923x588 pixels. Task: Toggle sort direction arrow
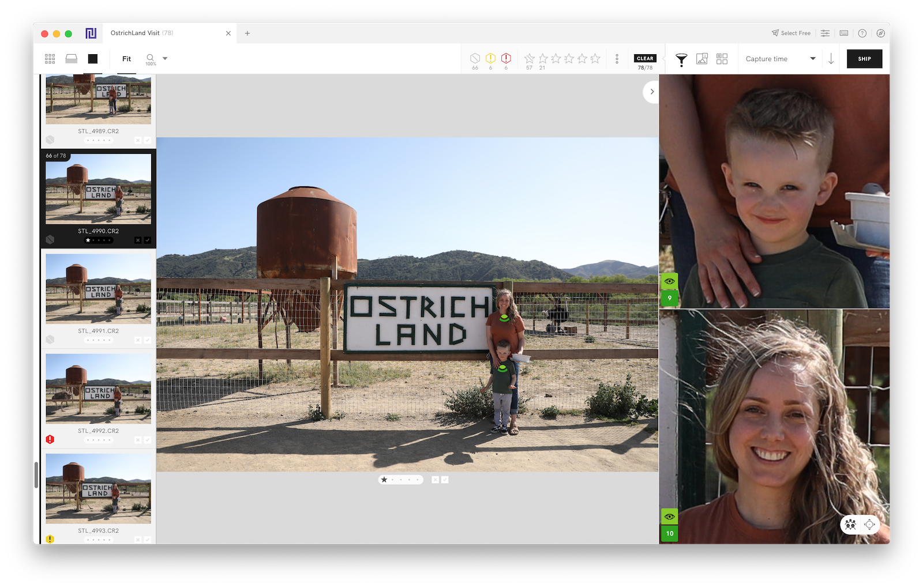[x=831, y=59]
